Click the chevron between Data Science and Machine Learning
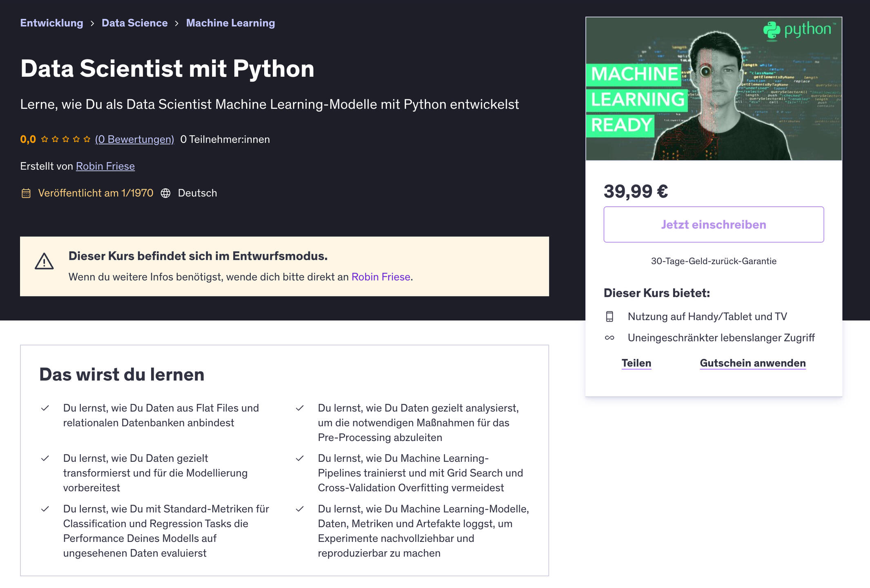The width and height of the screenshot is (870, 588). [177, 23]
